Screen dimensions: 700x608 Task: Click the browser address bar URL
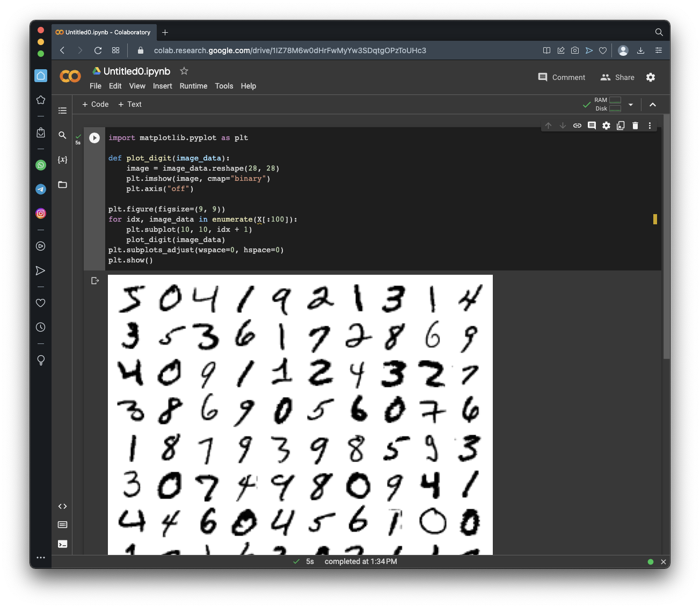coord(290,50)
